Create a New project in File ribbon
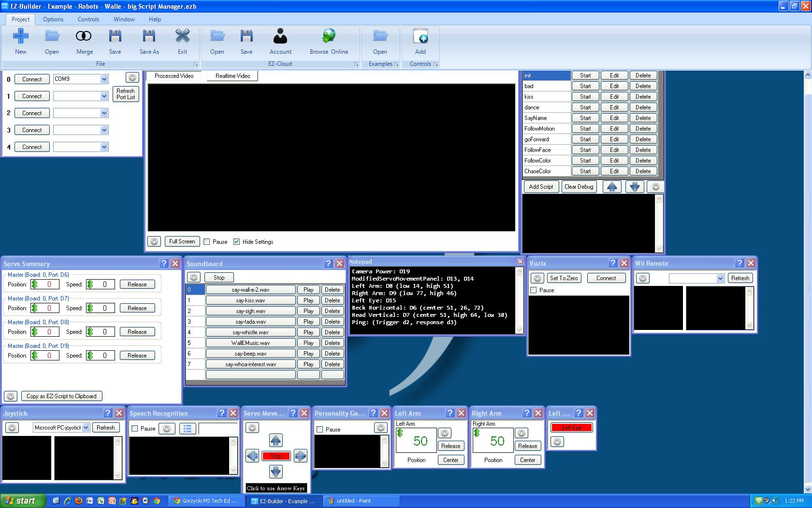The width and height of the screenshot is (812, 508). coord(21,42)
